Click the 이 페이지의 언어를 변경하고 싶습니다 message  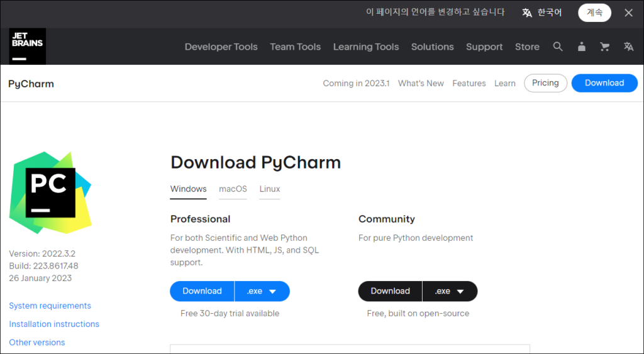[435, 13]
